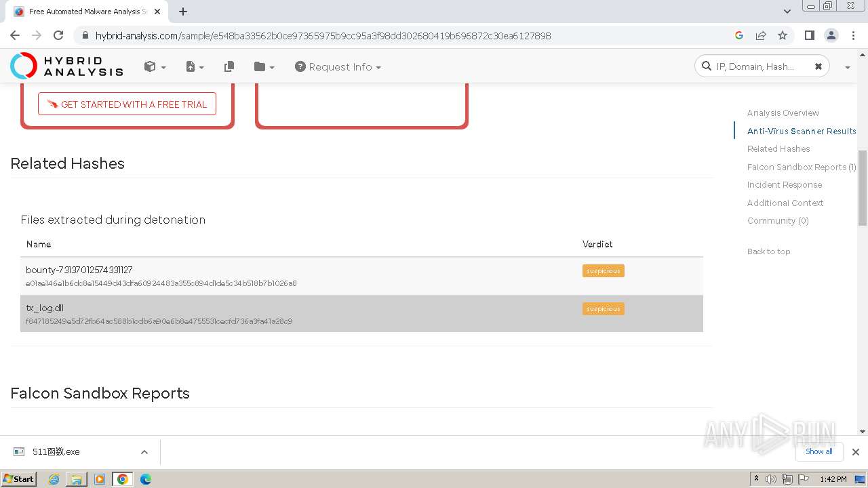
Task: Open a new browser tab
Action: [183, 12]
